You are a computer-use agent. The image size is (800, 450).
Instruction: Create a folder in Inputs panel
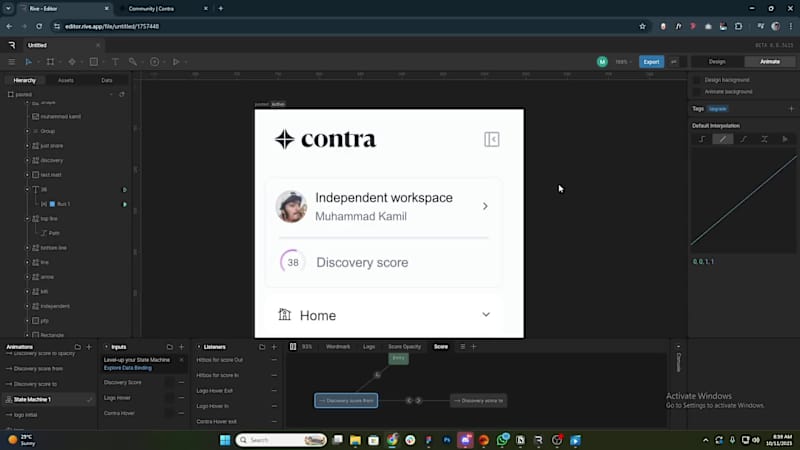pyautogui.click(x=169, y=347)
